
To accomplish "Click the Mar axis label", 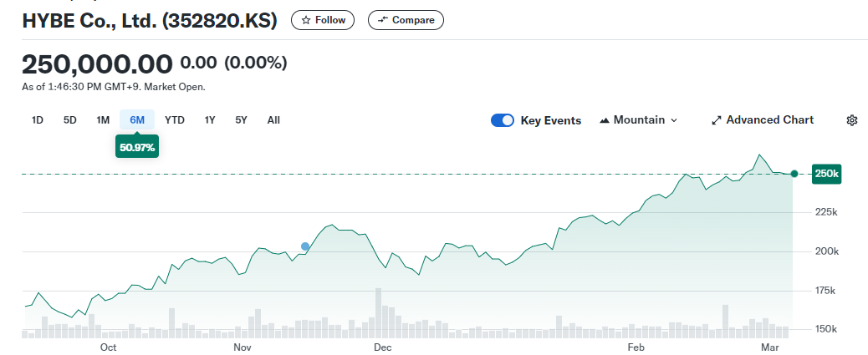I will tap(770, 347).
